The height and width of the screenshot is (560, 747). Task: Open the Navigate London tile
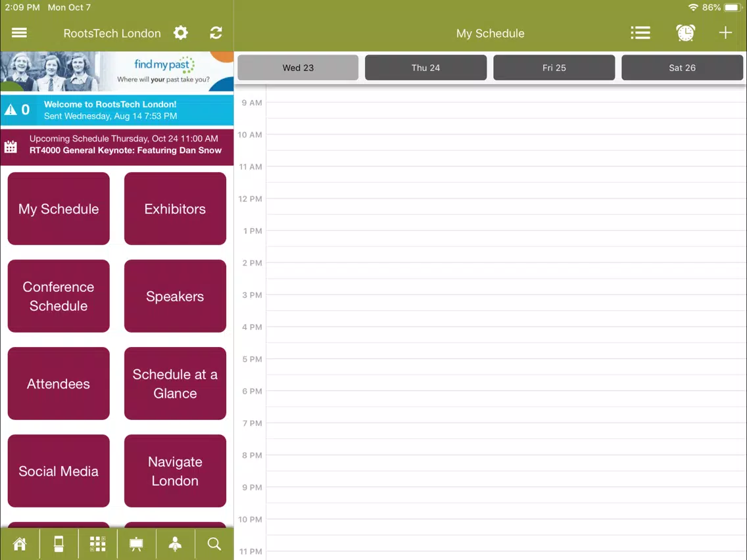point(176,471)
